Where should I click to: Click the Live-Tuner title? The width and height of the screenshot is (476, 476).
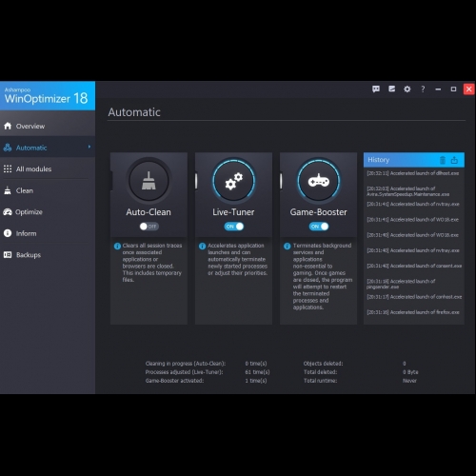(x=233, y=212)
